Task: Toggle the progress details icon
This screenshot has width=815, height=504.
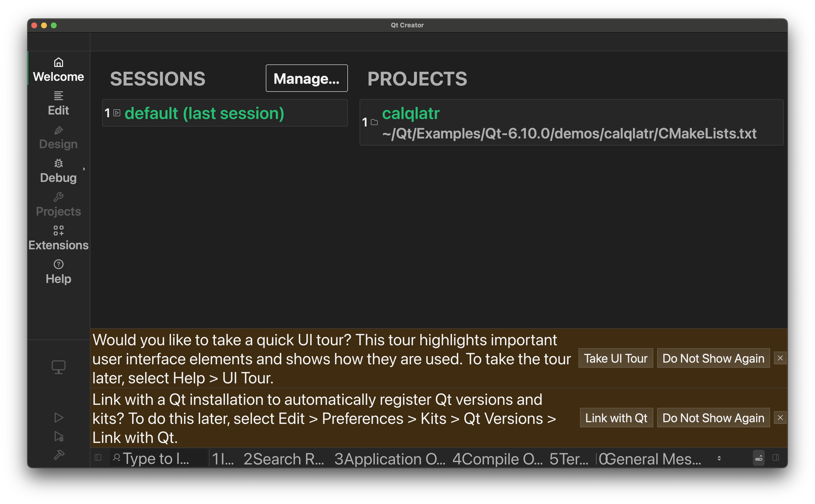Action: [759, 458]
